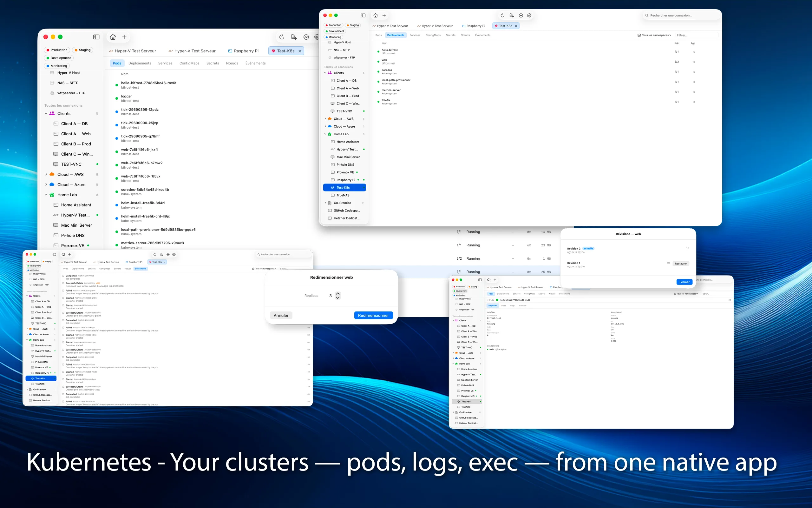812x508 pixels.
Task: Close the Test-K8s tab in Pods list window
Action: pyautogui.click(x=300, y=51)
